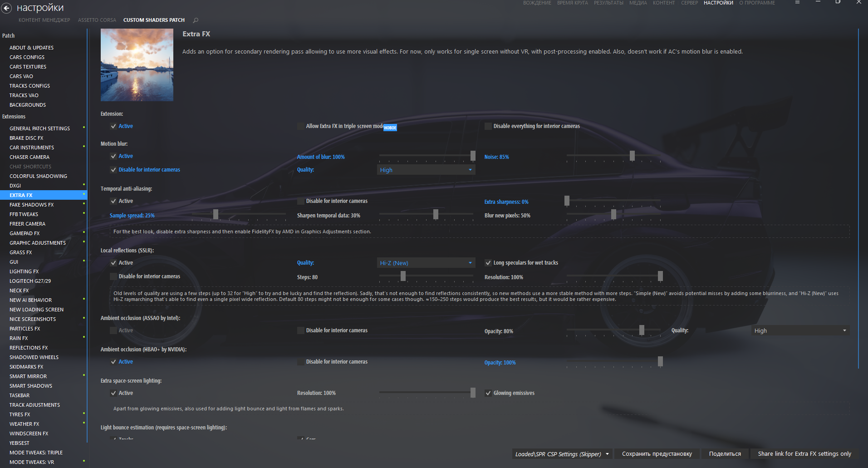Open the Медиа top menu
The height and width of the screenshot is (468, 868).
pos(638,3)
